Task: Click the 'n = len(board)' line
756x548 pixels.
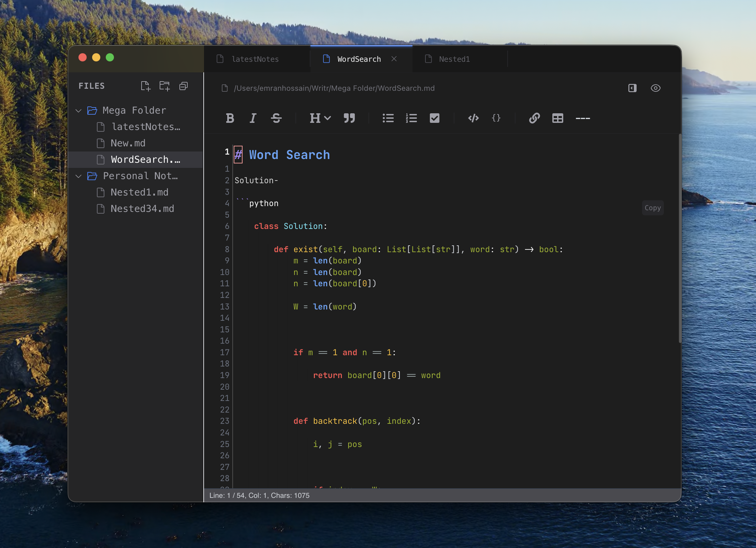Action: tap(327, 272)
